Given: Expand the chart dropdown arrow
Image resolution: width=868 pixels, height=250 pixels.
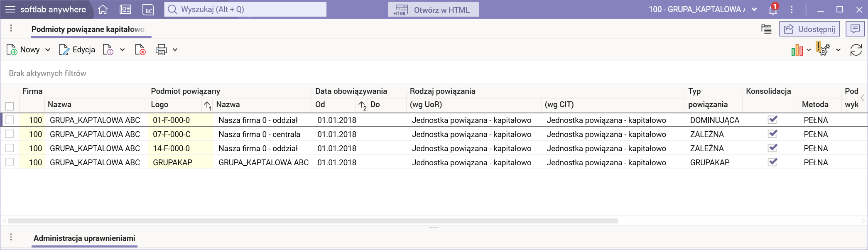Looking at the screenshot, I should pyautogui.click(x=809, y=50).
